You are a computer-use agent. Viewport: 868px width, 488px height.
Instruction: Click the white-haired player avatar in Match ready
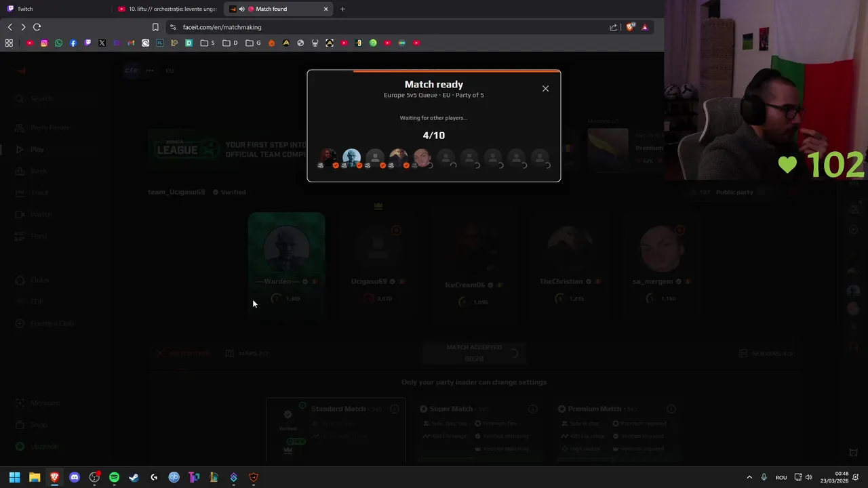pyautogui.click(x=351, y=158)
